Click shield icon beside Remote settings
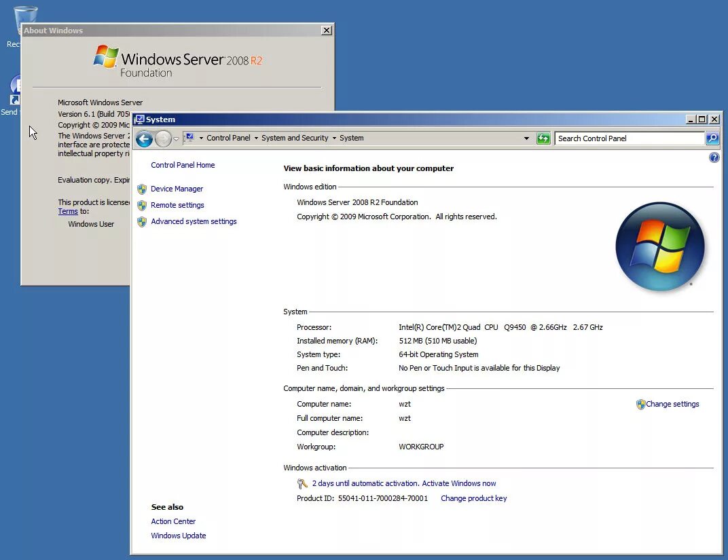 (x=142, y=206)
